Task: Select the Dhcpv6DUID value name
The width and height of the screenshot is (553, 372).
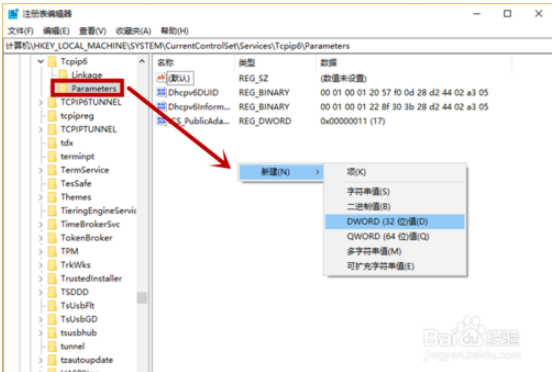Action: [x=193, y=92]
